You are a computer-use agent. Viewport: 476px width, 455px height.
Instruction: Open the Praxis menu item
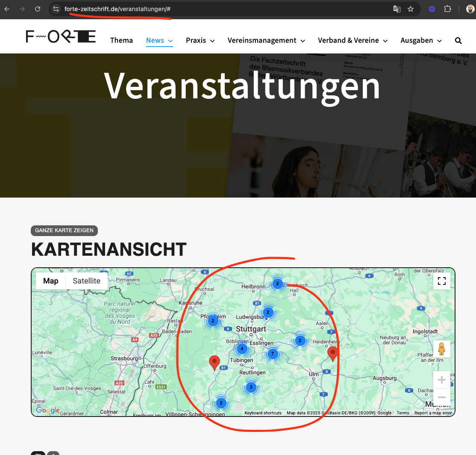click(x=196, y=40)
